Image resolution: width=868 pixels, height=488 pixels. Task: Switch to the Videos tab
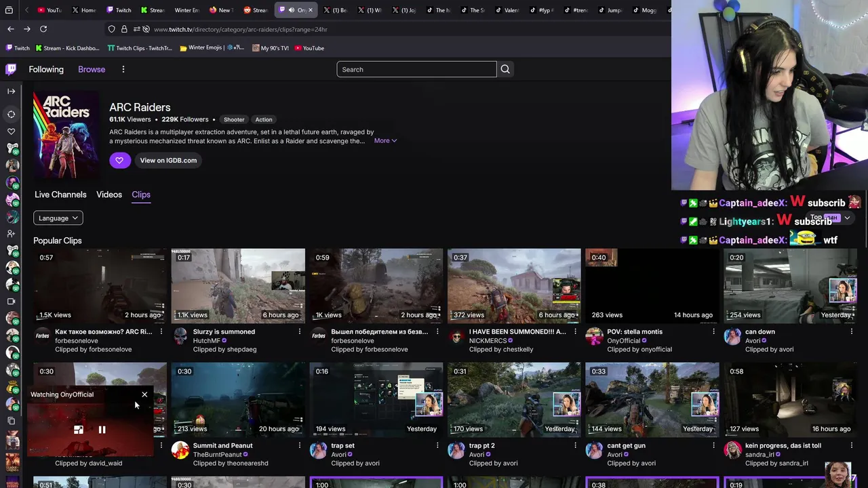109,195
